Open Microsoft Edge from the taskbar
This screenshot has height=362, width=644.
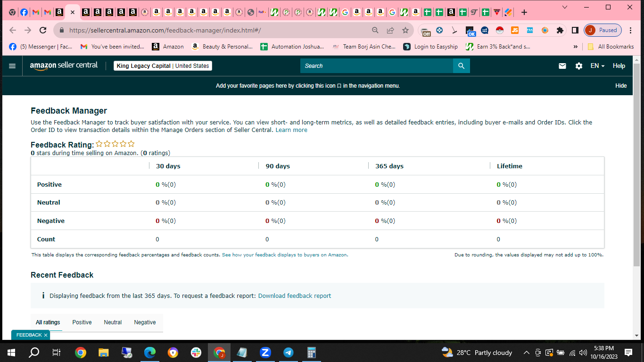coord(150,353)
